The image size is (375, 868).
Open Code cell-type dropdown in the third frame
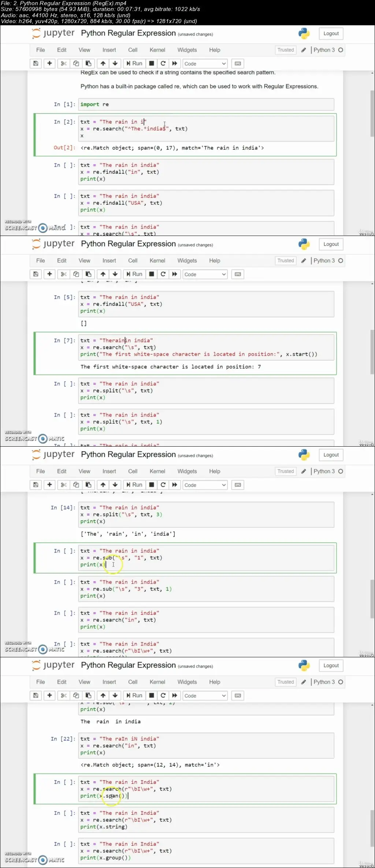tap(205, 485)
